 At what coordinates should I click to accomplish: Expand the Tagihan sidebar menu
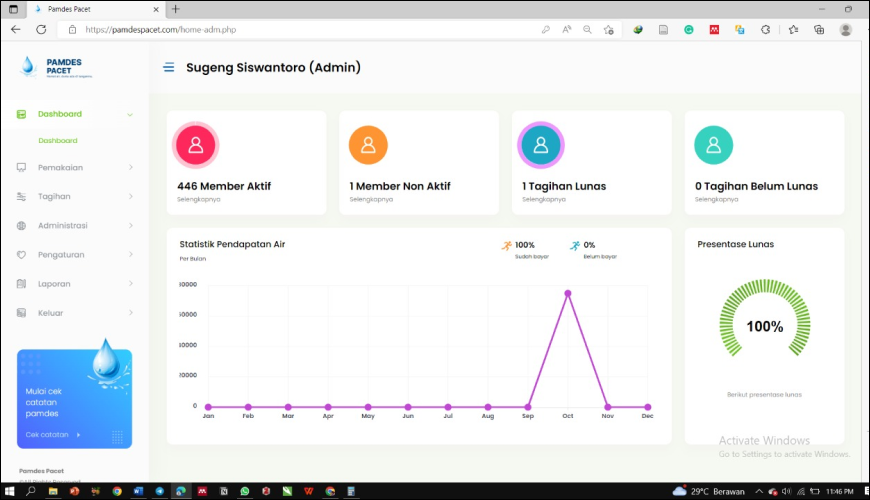click(x=54, y=196)
